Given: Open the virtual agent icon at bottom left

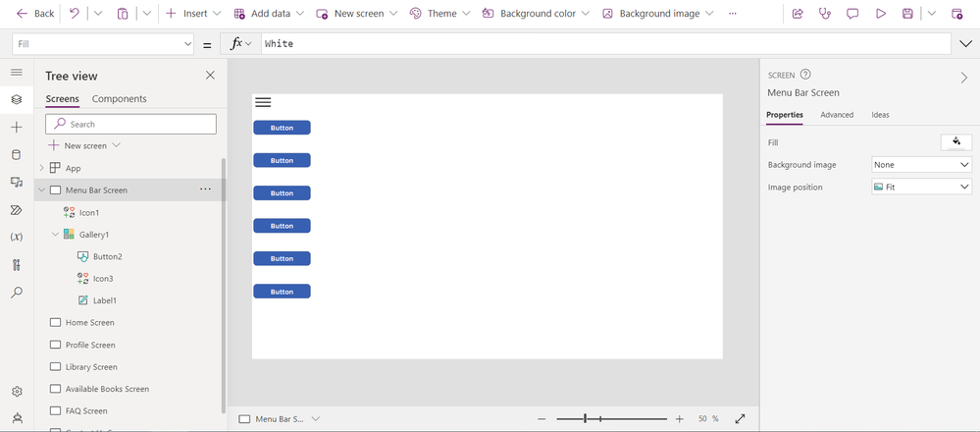Looking at the screenshot, I should [17, 417].
